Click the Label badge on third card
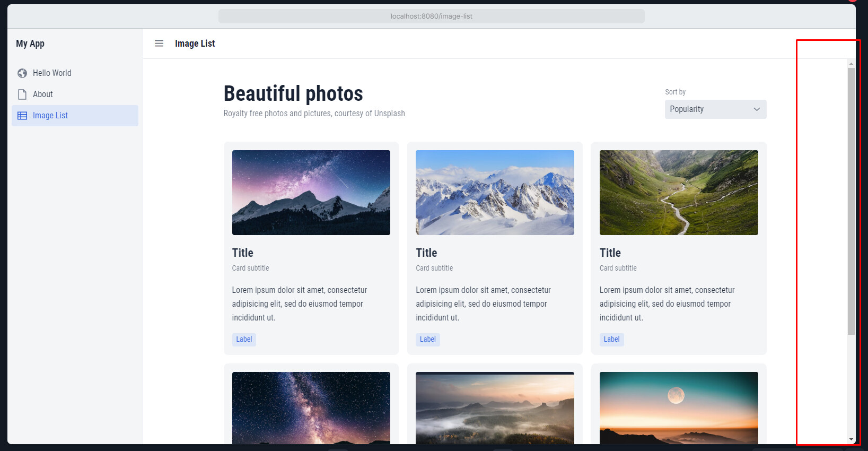868x451 pixels. [611, 340]
